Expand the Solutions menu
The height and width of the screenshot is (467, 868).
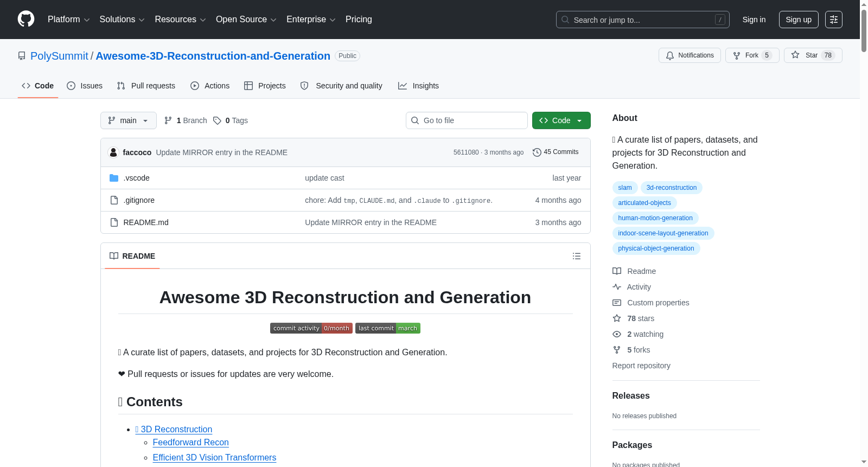pos(122,20)
